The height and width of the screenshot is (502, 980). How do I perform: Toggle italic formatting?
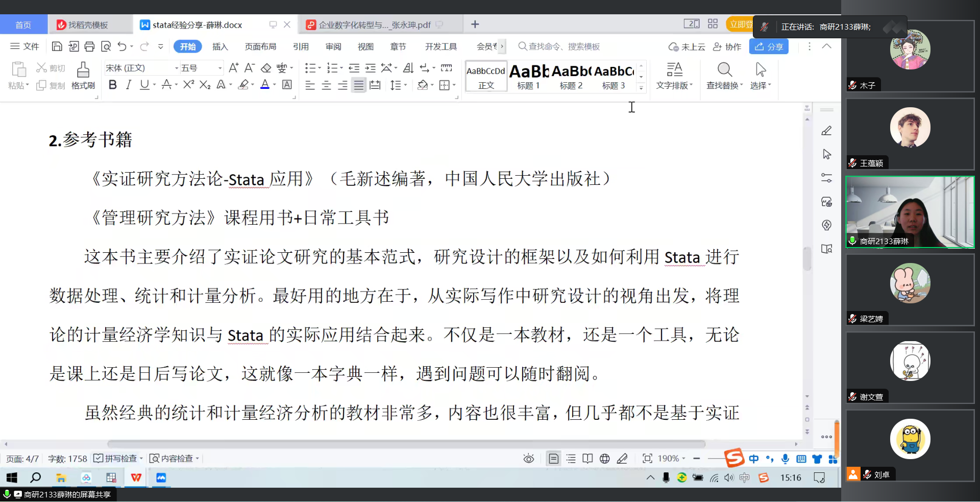click(x=129, y=85)
